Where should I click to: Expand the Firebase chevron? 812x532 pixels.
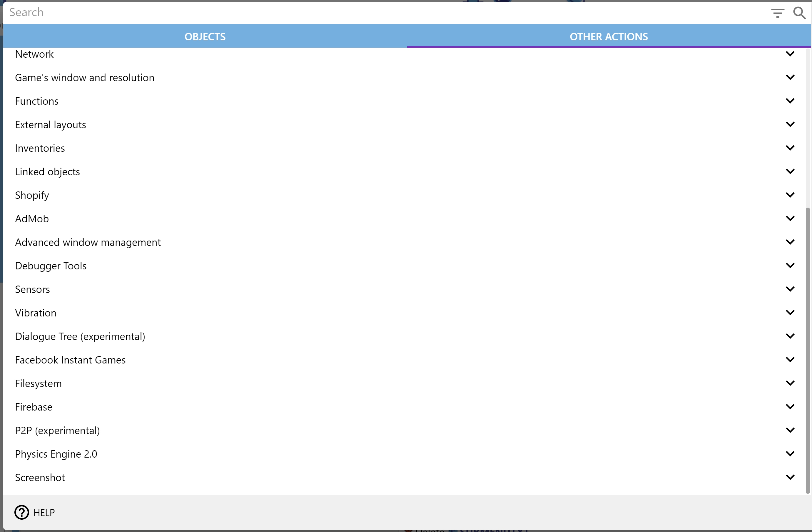[790, 407]
